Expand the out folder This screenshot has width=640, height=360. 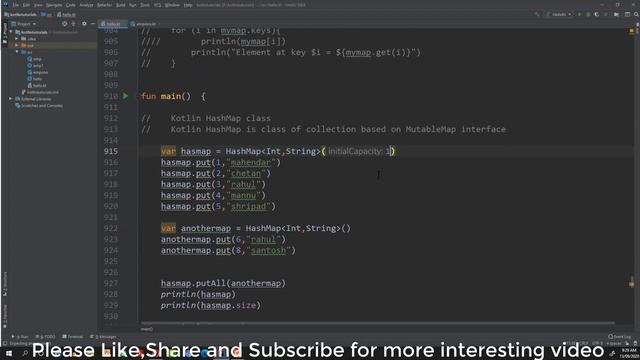[x=17, y=45]
